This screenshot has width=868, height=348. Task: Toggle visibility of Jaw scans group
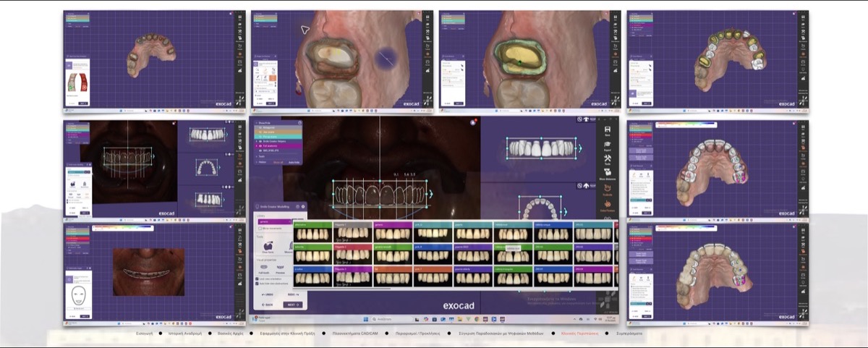click(260, 132)
